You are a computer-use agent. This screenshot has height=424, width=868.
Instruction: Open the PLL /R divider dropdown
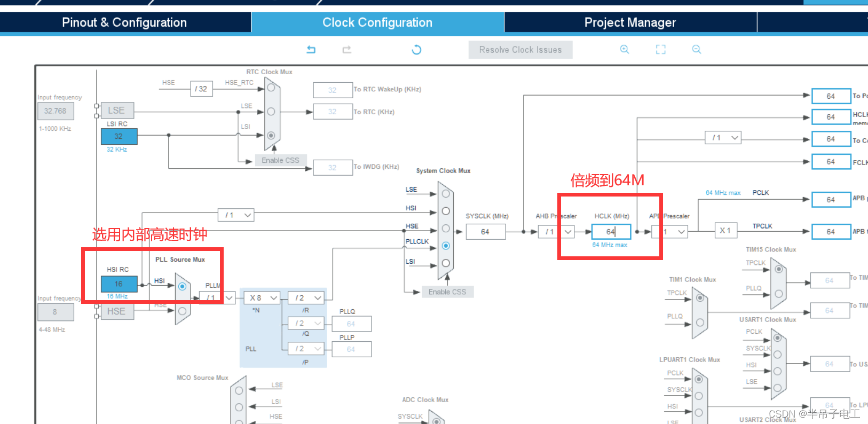coord(306,298)
